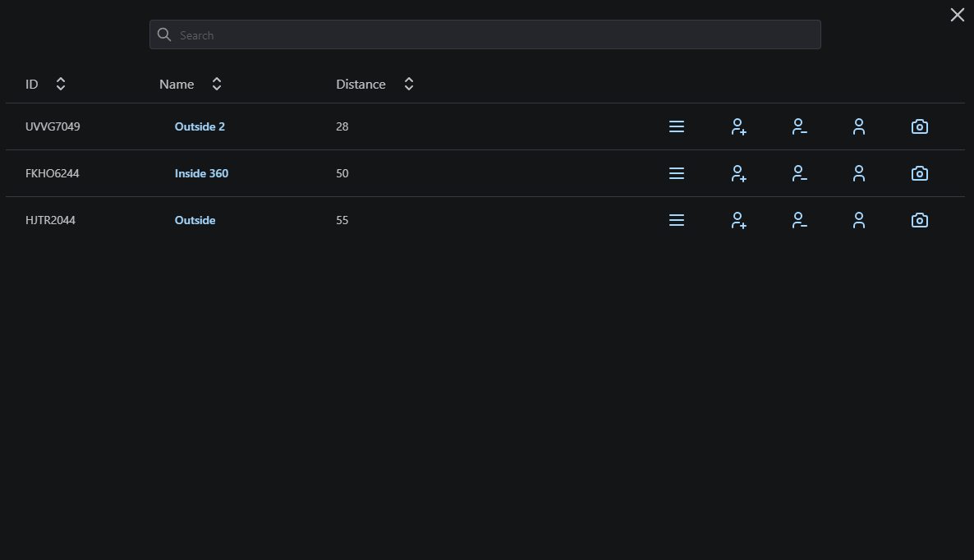Image resolution: width=974 pixels, height=560 pixels.
Task: Add user to Outside 2 camera
Action: pos(738,126)
